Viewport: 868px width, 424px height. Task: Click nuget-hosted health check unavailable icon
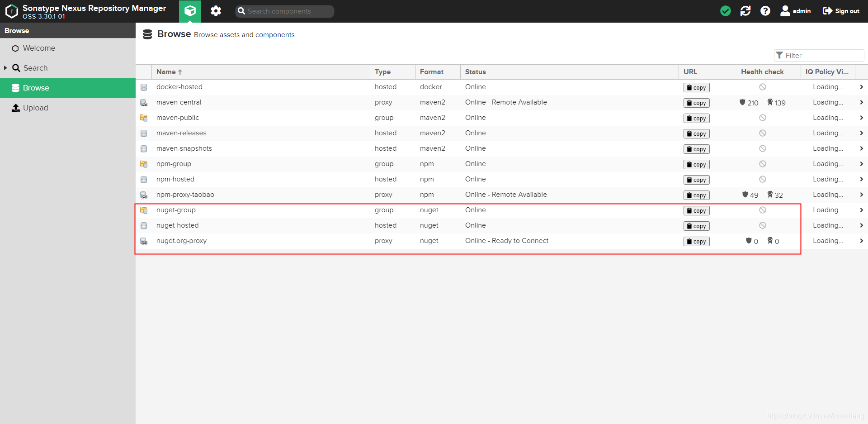pos(763,225)
